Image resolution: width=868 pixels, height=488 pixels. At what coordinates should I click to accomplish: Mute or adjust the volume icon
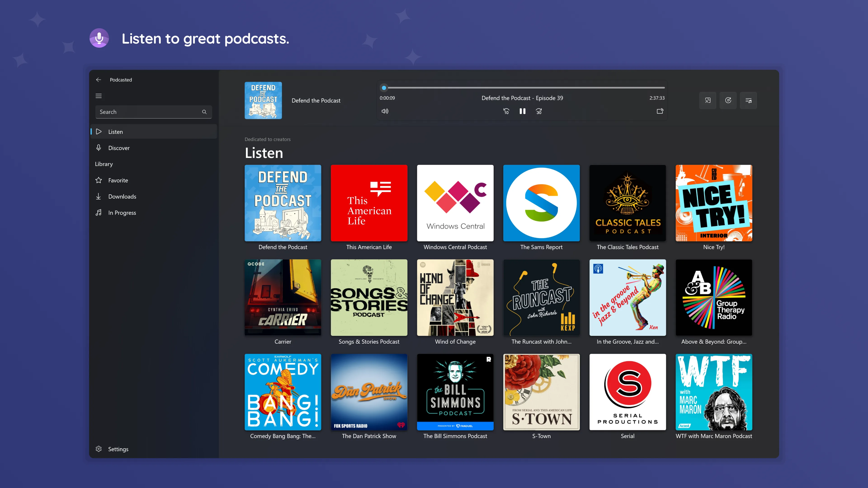pos(385,111)
